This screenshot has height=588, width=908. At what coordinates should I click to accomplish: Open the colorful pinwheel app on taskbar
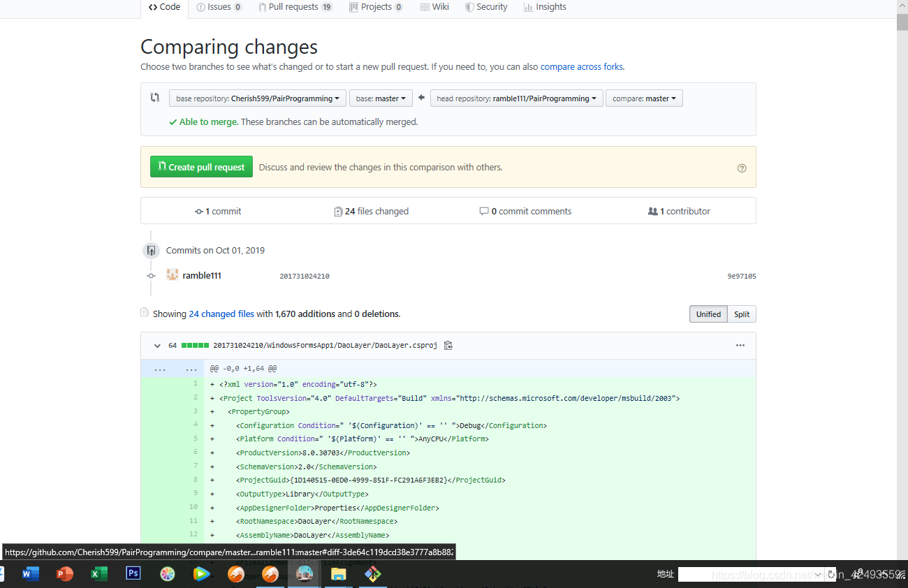168,574
